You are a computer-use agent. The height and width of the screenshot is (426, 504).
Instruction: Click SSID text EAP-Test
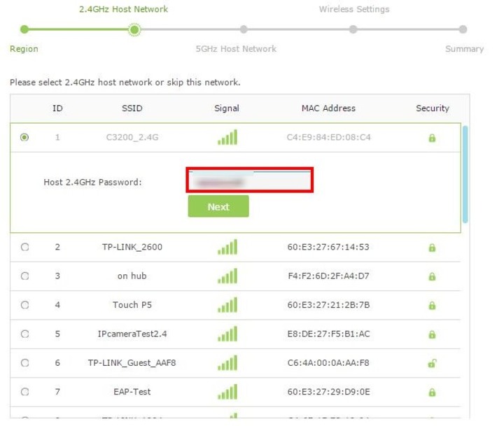132,392
